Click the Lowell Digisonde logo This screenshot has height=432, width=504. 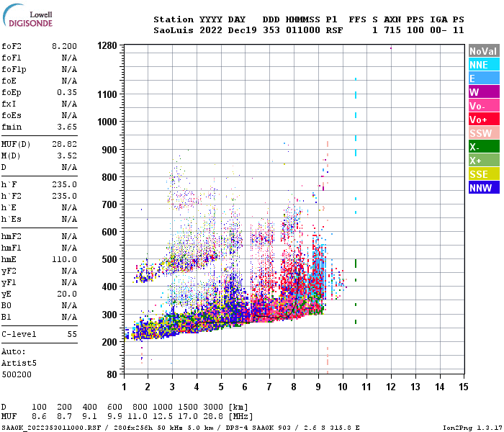27,15
